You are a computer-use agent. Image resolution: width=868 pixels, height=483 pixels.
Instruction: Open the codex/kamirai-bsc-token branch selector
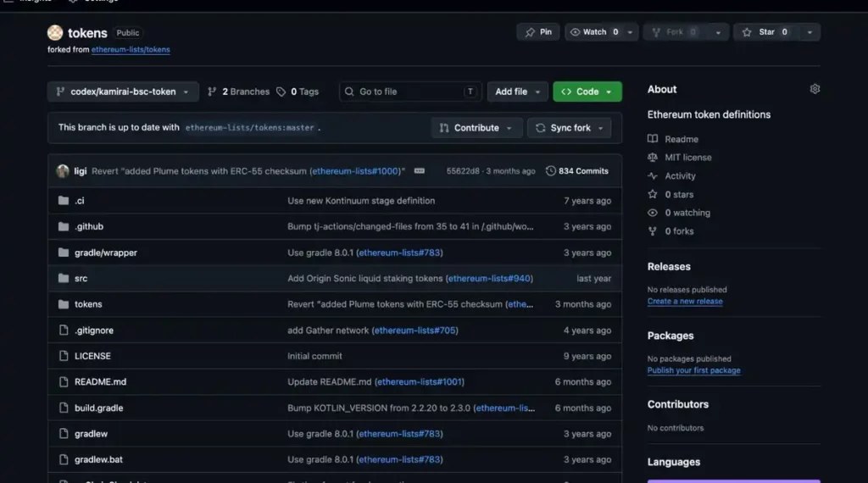tap(123, 92)
